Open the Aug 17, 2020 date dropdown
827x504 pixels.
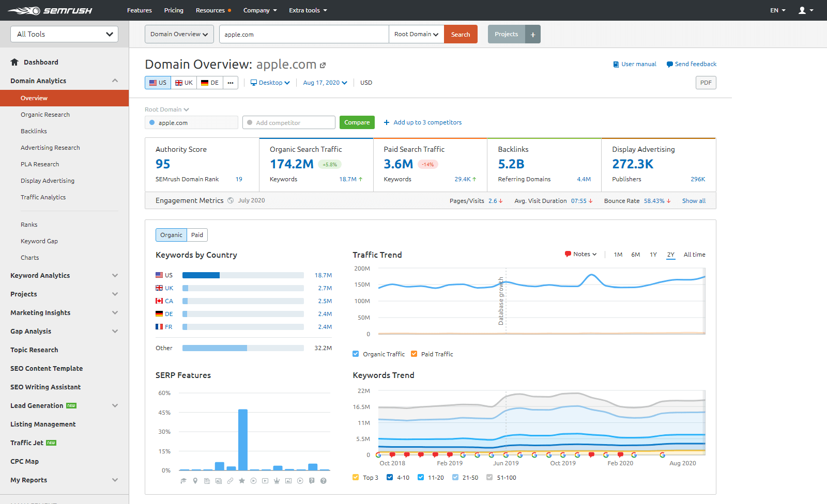tap(325, 83)
